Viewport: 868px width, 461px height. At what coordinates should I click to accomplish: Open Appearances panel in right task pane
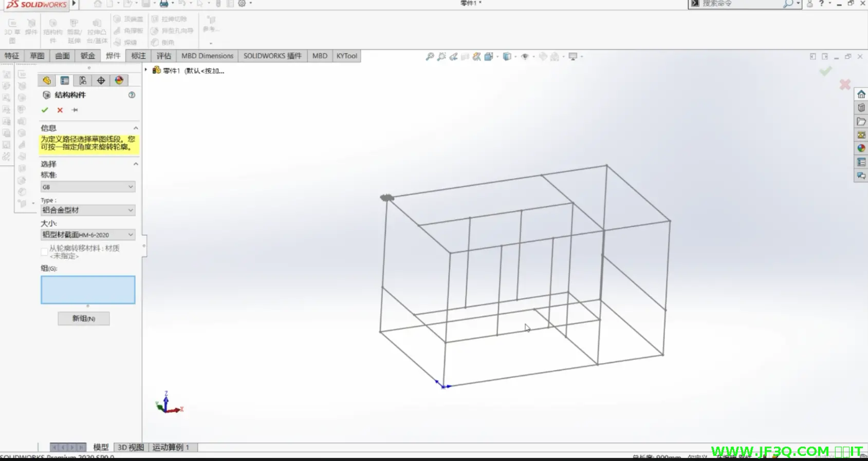pyautogui.click(x=861, y=148)
